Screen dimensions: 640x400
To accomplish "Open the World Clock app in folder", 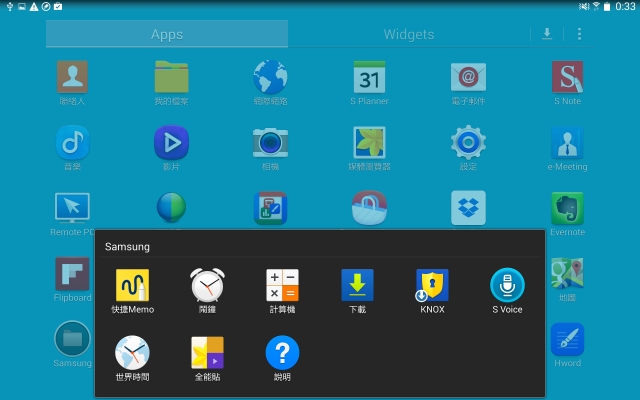I will [132, 352].
